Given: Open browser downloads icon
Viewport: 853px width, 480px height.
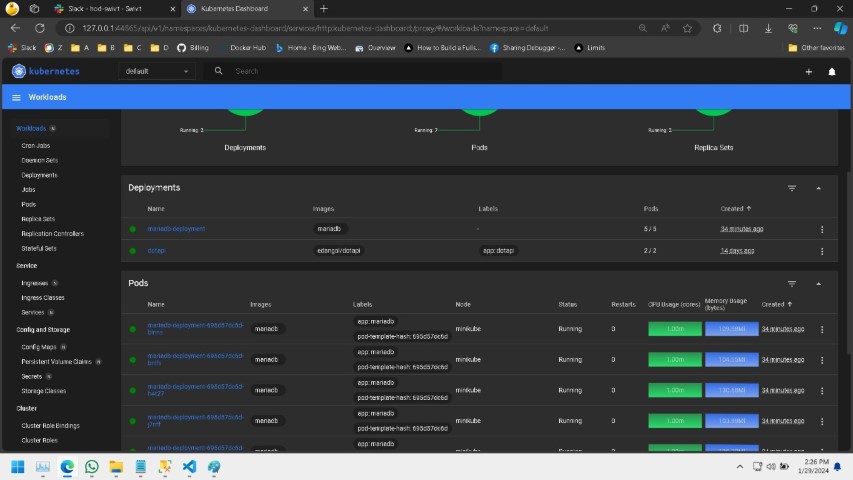Looking at the screenshot, I should click(768, 28).
